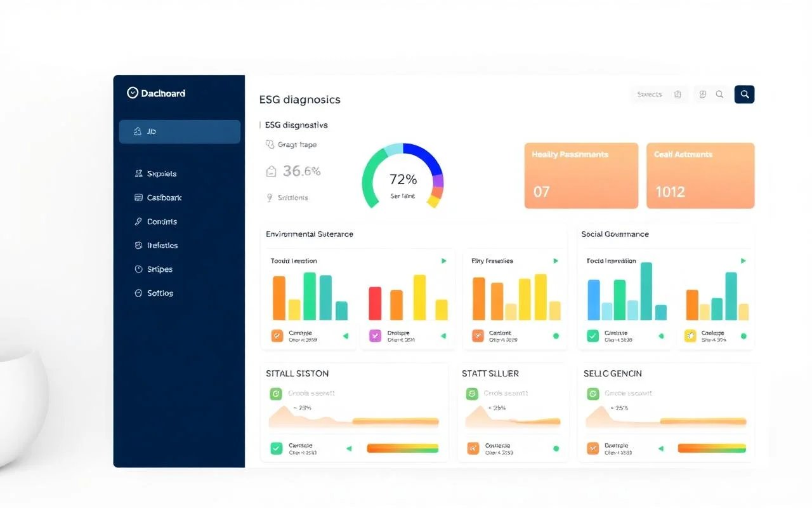Click the STITALL SISTON card heading
This screenshot has width=812, height=508.
pos(298,373)
